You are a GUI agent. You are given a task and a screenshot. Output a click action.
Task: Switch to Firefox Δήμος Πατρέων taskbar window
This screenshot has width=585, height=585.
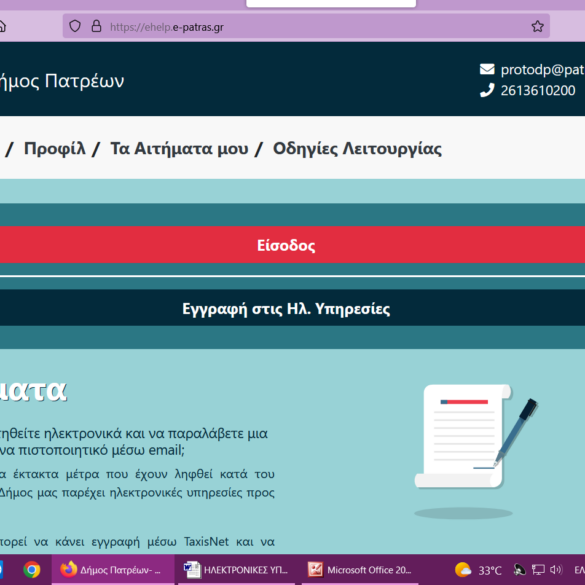113,570
